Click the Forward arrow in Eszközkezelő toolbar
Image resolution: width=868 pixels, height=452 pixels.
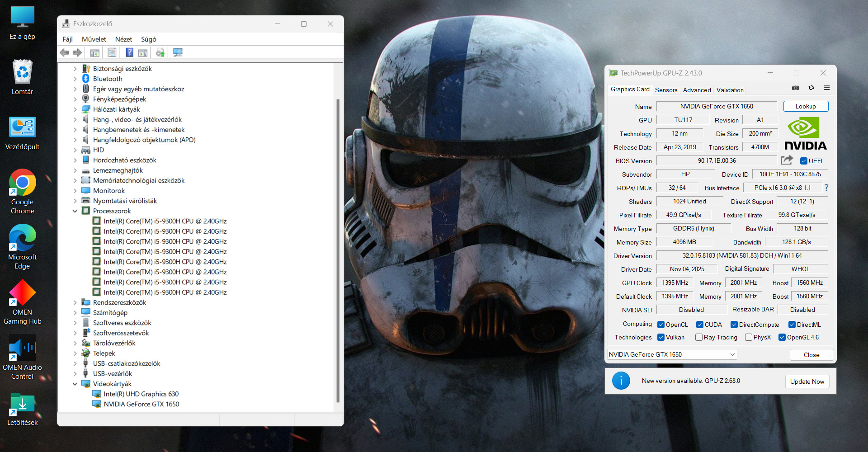pos(77,53)
